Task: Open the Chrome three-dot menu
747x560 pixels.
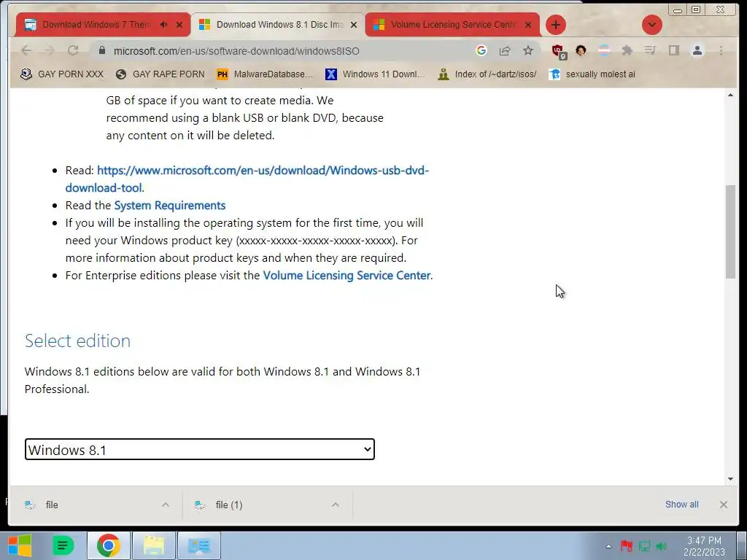Action: click(721, 50)
